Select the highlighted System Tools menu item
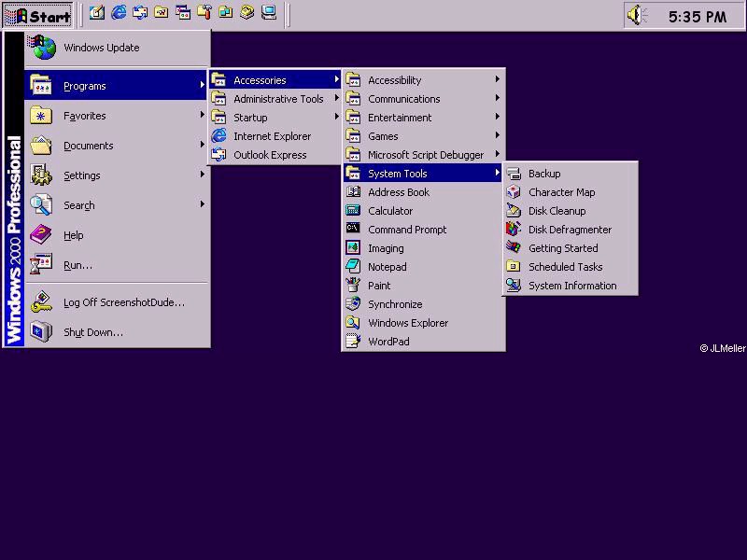 (423, 174)
